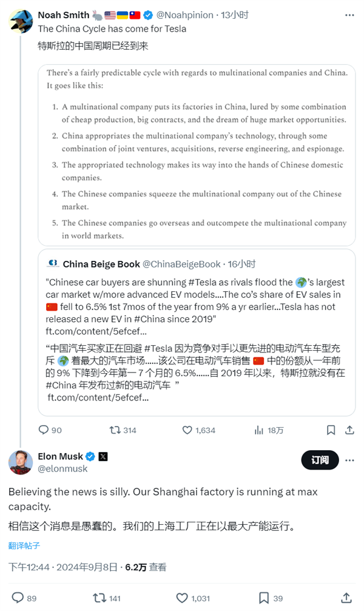Viewport: 364px width, 611px height.
Task: Retweet Elon Musk's post
Action: tap(99, 598)
